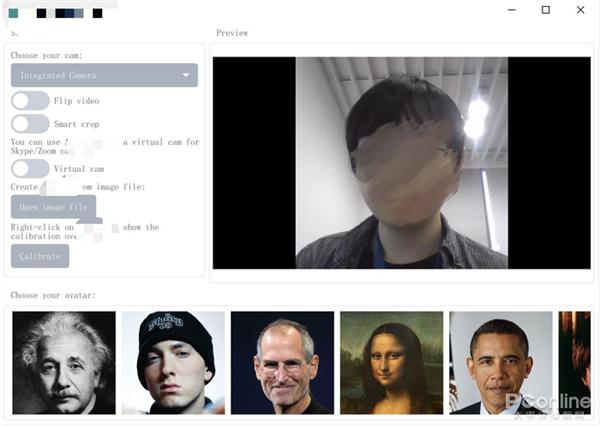Pick the classical painting woman avatar
Viewport: 600px width, 426px height.
[391, 363]
